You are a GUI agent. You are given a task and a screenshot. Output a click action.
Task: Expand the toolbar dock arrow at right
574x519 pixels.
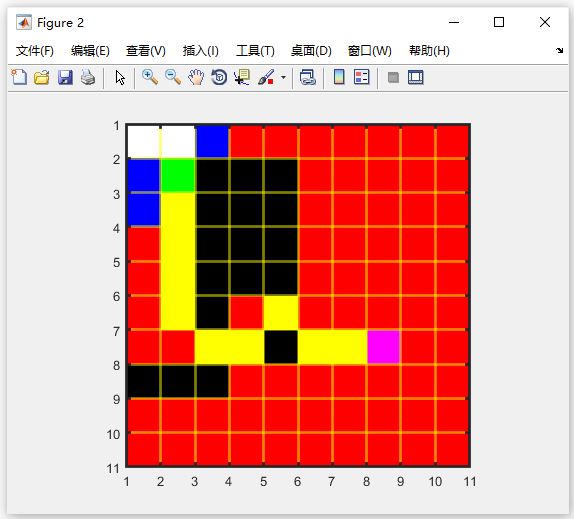559,51
